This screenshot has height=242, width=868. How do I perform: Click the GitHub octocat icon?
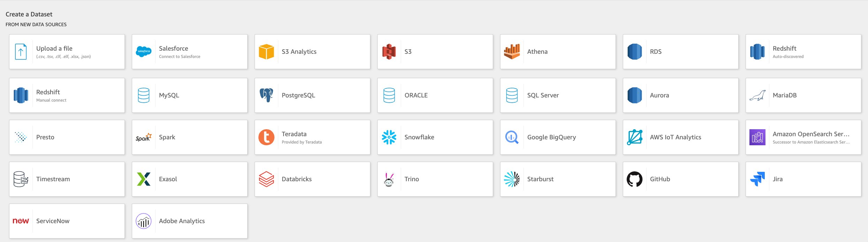point(635,179)
